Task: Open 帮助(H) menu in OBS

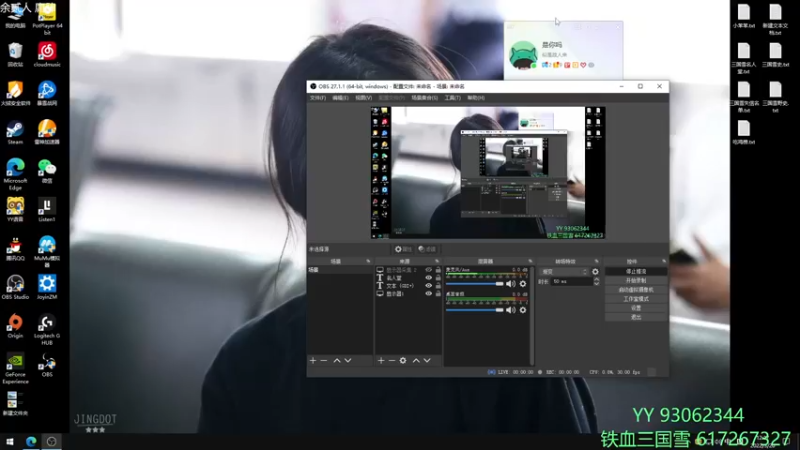Action: pos(476,97)
